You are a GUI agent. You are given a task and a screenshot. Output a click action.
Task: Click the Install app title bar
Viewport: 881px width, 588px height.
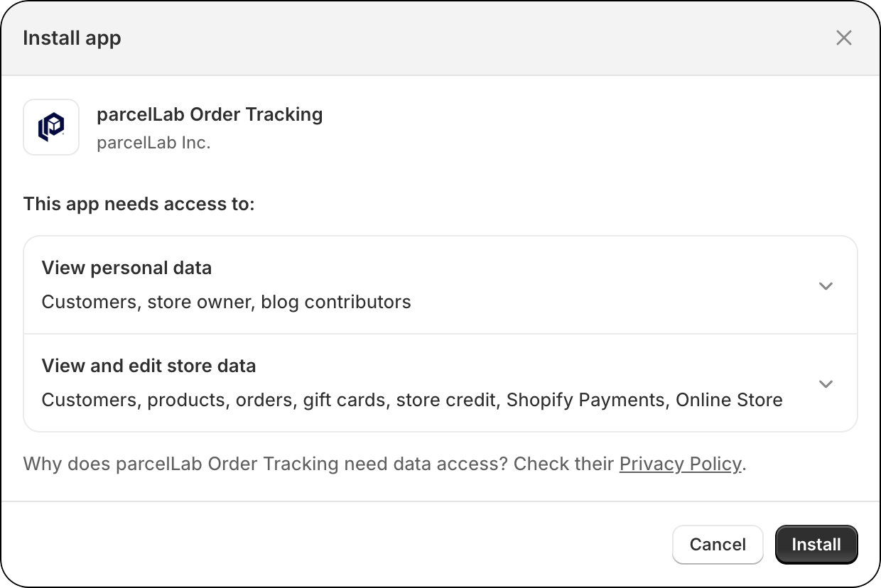coord(71,38)
